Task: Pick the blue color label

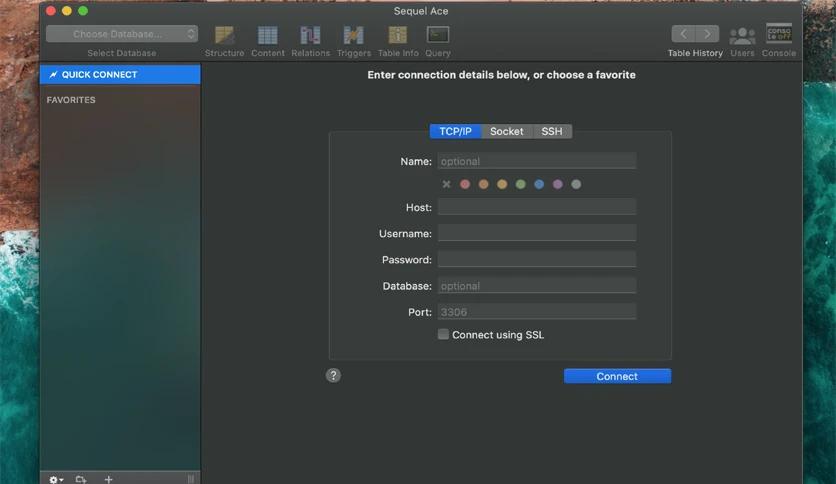Action: (x=539, y=184)
